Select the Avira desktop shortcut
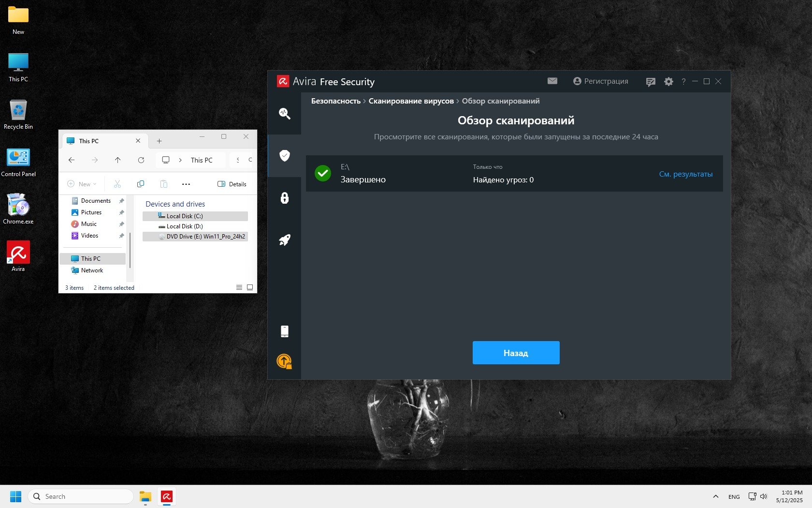Image resolution: width=812 pixels, height=508 pixels. (18, 257)
